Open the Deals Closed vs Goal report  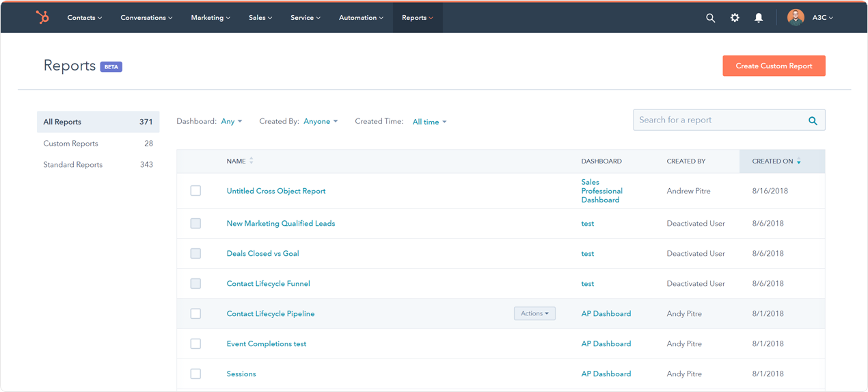pyautogui.click(x=263, y=254)
